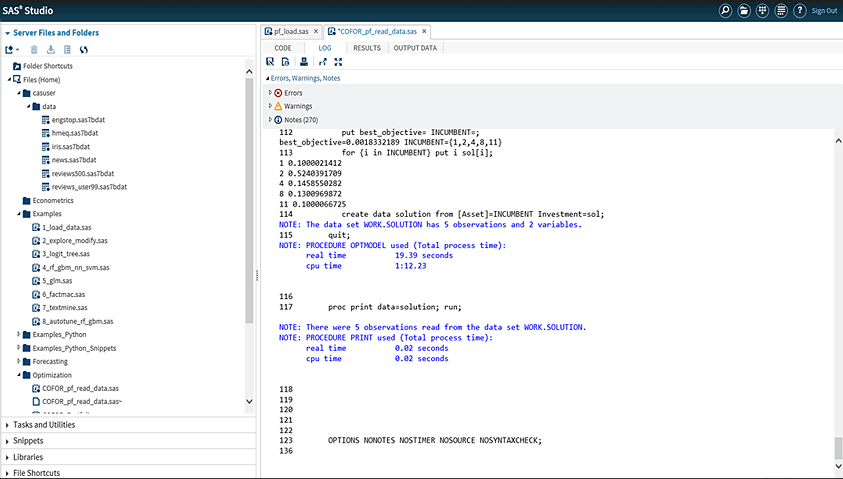Select the Econometrics folder
This screenshot has height=479, width=843.
click(x=53, y=201)
